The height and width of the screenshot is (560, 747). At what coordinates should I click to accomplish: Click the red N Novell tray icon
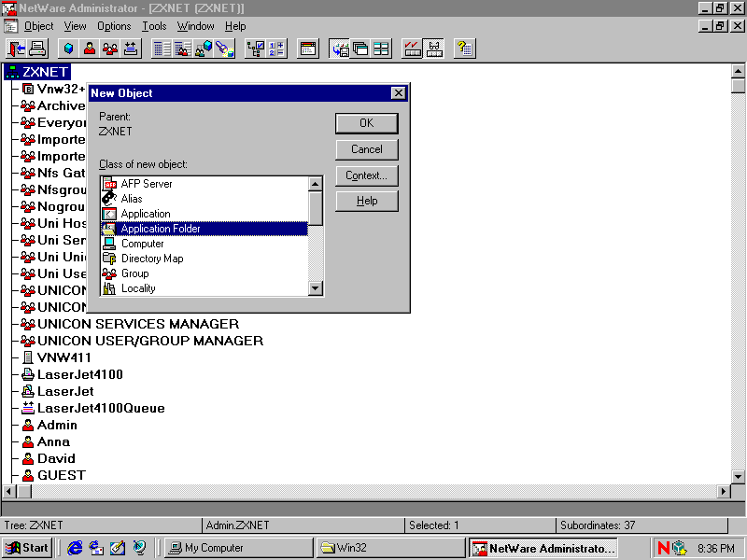663,548
